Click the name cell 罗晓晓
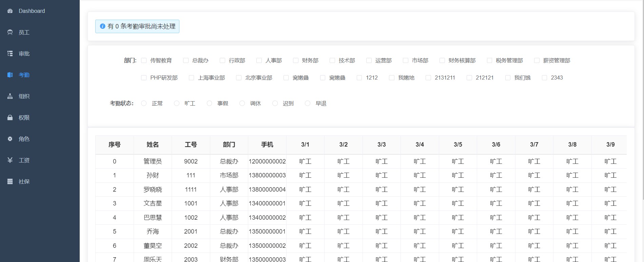This screenshot has height=262, width=644. tap(153, 190)
